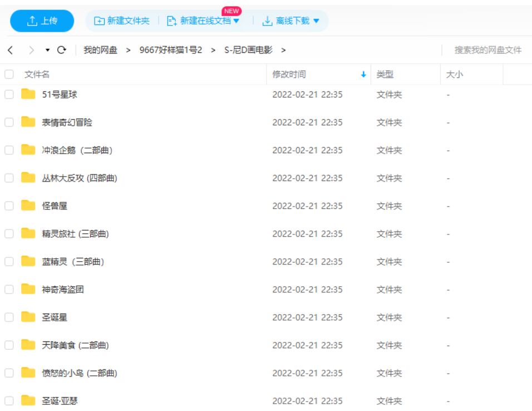Click the 51号星球 folder icon

click(28, 94)
